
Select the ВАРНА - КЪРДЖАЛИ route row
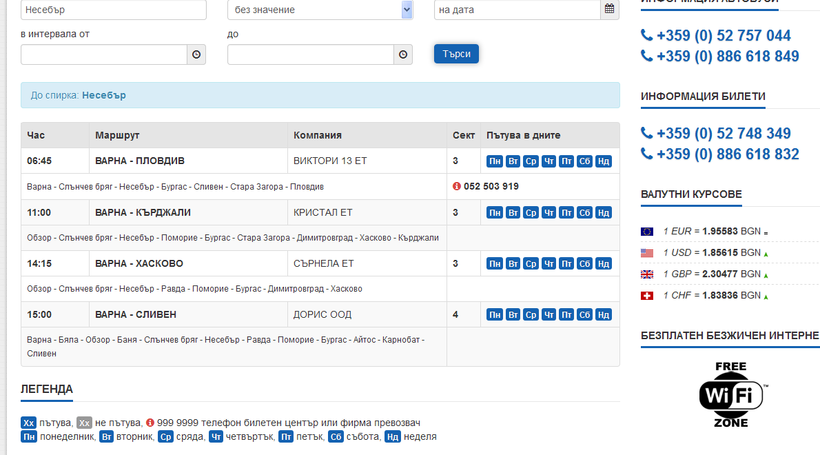tap(143, 213)
